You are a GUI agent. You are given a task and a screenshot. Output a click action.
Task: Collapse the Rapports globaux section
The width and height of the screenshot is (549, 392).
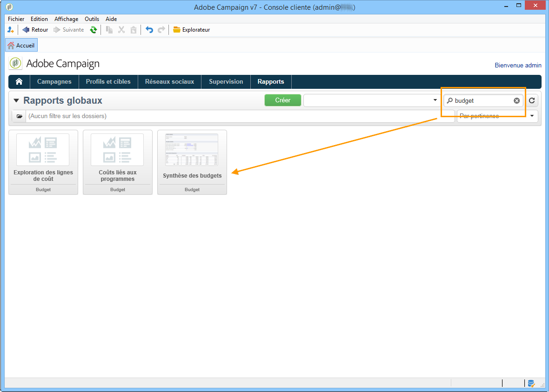[16, 101]
